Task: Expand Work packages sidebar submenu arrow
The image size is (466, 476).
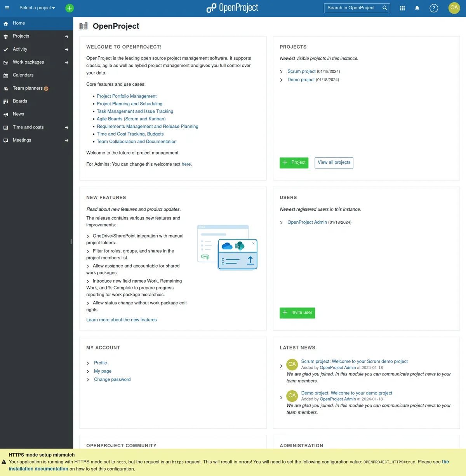Action: pyautogui.click(x=67, y=63)
